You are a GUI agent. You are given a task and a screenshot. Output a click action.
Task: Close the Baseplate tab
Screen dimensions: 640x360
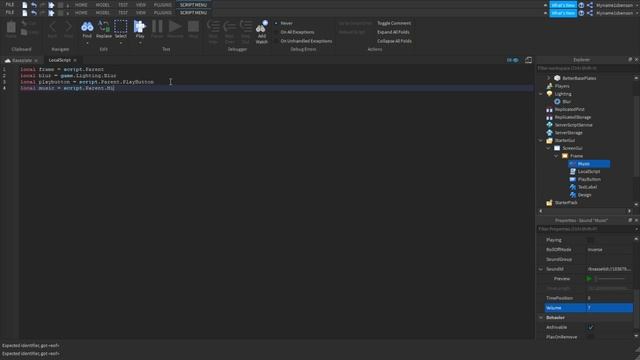36,60
